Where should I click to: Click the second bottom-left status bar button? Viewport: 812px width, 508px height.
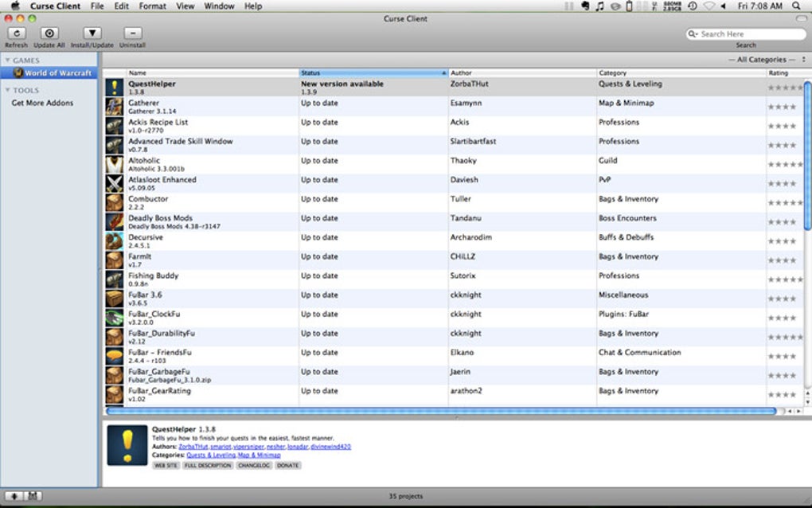(x=33, y=496)
